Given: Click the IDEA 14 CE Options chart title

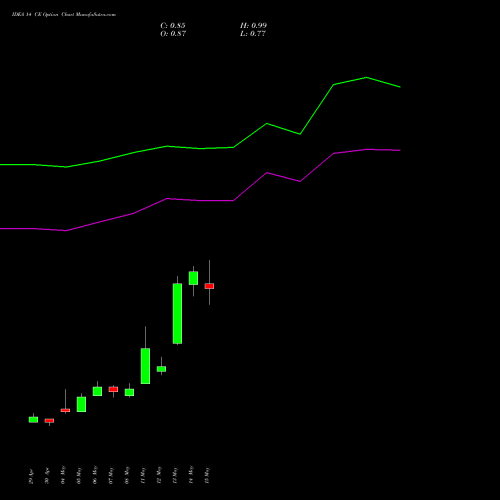Looking at the screenshot, I should point(64,15).
